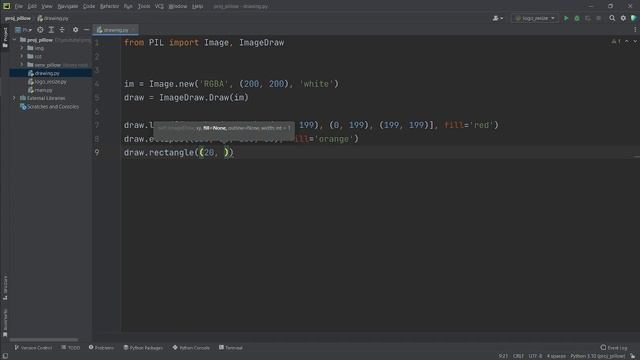Expand all items in Project tree
The height and width of the screenshot is (360, 640).
point(51,30)
